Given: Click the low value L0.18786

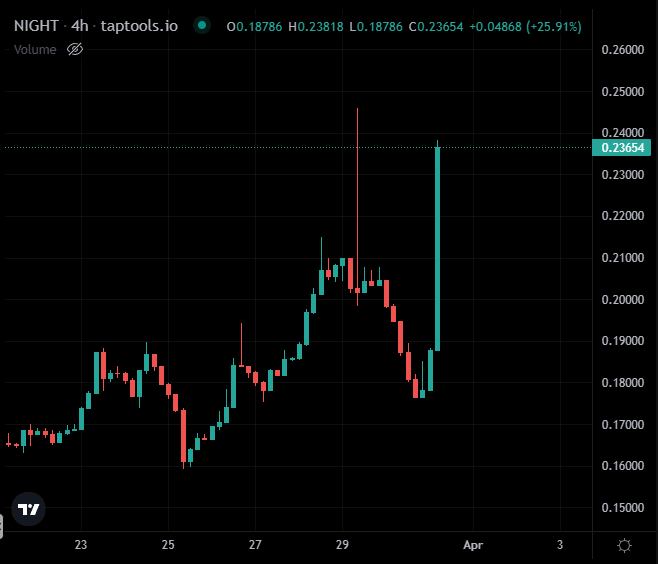Looking at the screenshot, I should coord(376,27).
